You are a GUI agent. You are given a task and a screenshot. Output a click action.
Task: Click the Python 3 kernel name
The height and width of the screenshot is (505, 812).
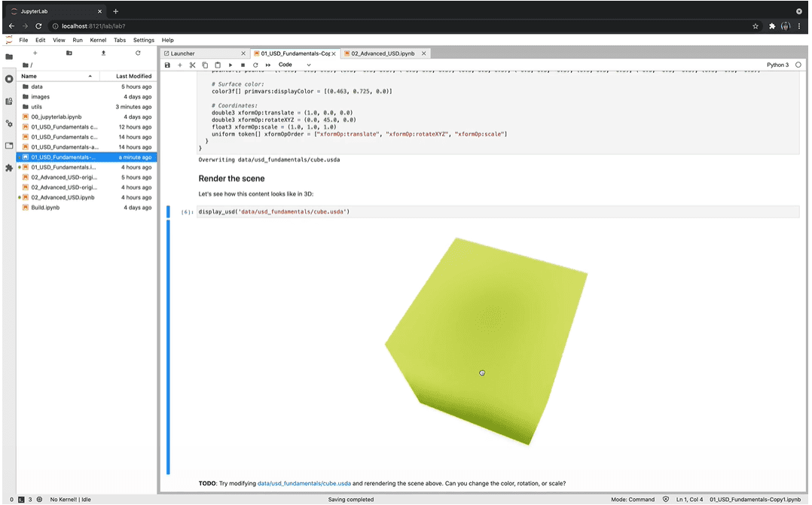777,65
